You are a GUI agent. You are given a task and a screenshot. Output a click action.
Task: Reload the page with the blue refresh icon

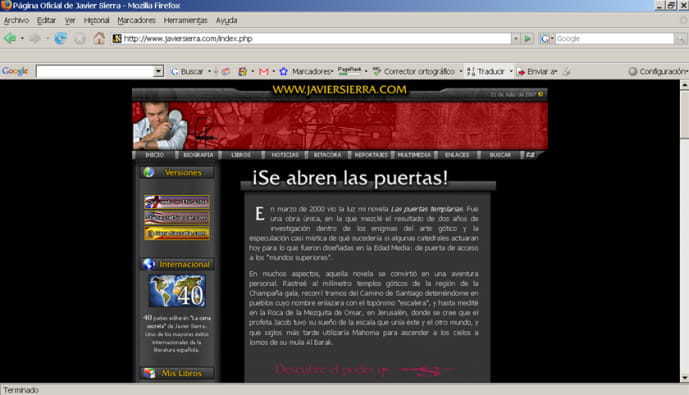pyautogui.click(x=60, y=39)
